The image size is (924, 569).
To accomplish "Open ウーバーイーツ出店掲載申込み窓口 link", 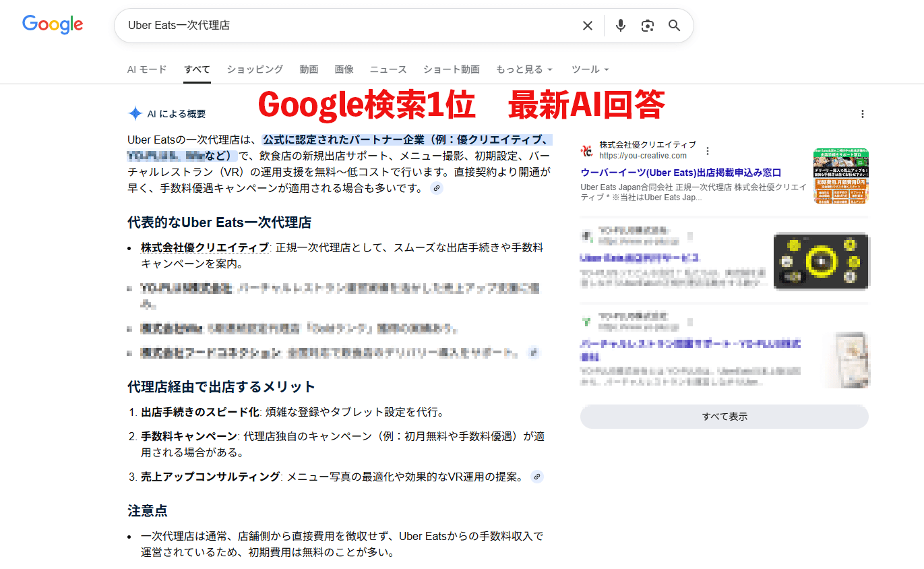I will [x=681, y=173].
